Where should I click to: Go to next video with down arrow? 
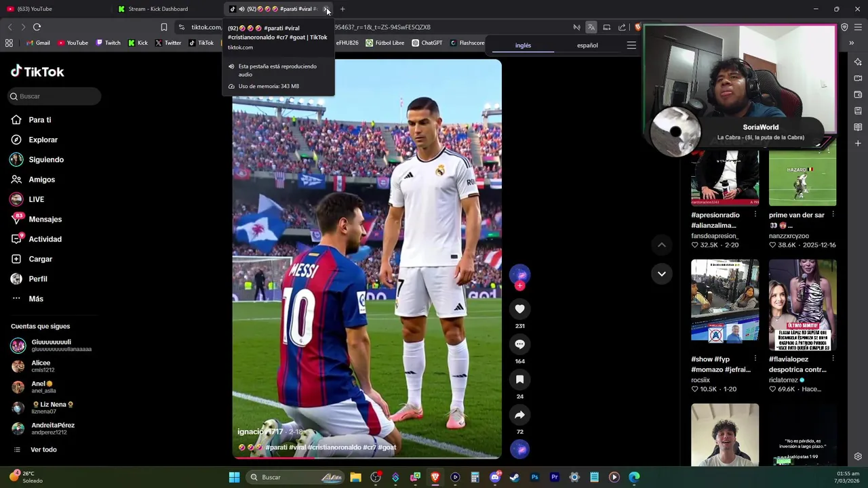click(x=662, y=274)
